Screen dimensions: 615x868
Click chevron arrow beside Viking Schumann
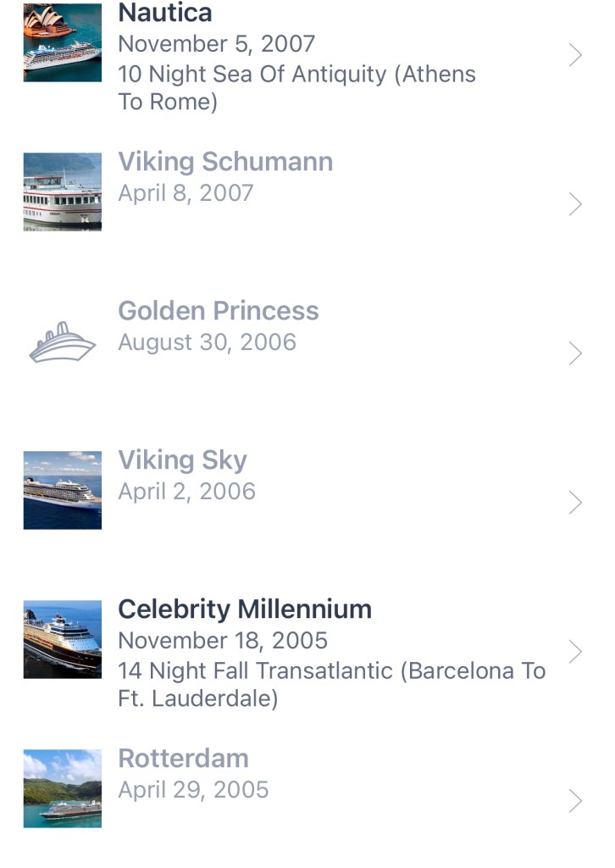(x=575, y=204)
